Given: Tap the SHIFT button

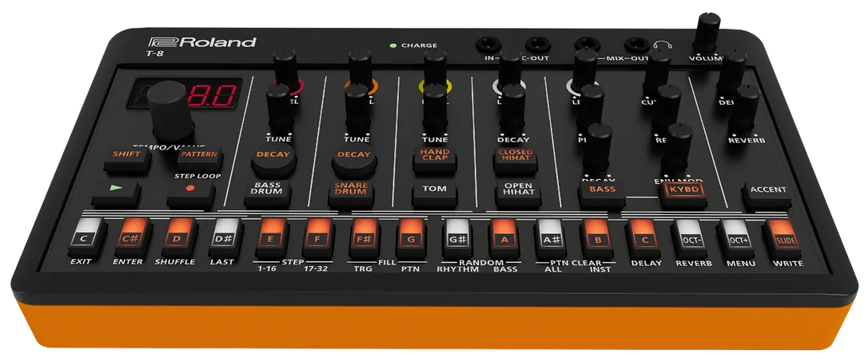Looking at the screenshot, I should 127,159.
